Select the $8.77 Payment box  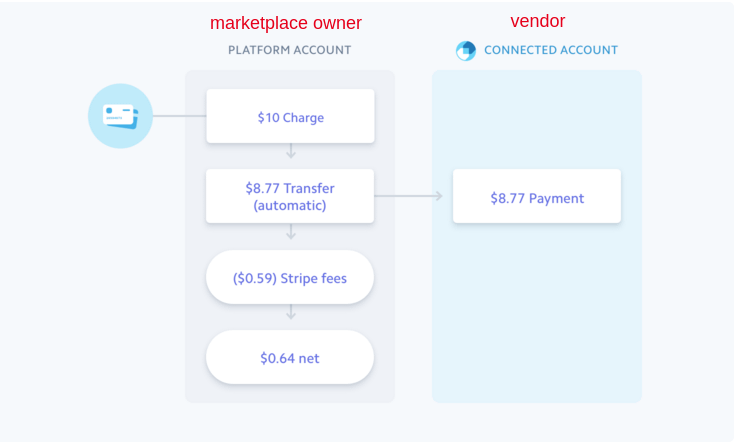537,197
